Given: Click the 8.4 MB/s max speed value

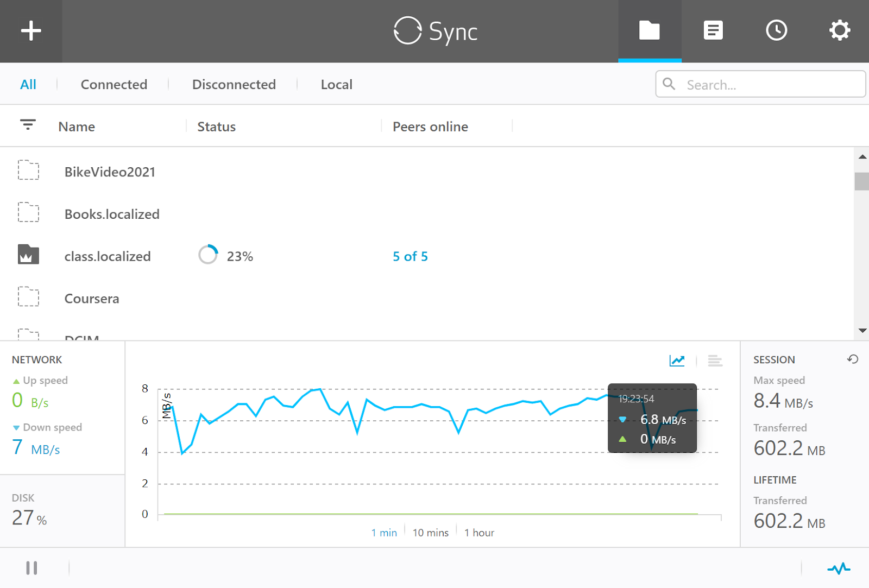Looking at the screenshot, I should pyautogui.click(x=783, y=401).
